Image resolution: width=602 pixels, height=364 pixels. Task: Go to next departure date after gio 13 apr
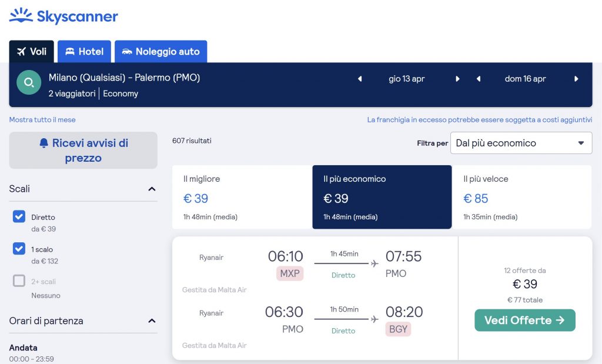click(x=457, y=79)
